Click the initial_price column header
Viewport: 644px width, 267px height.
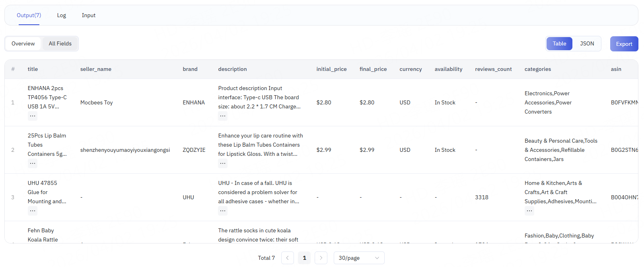[x=331, y=69]
